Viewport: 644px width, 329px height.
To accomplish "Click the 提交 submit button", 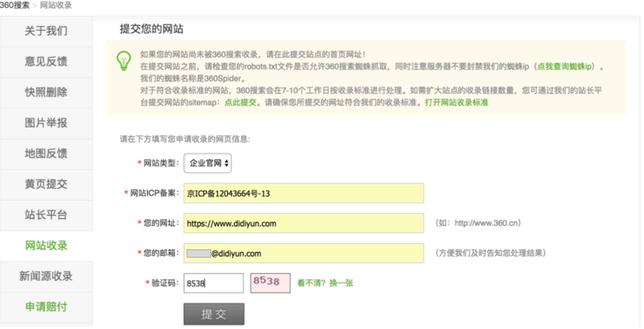I will tap(214, 315).
